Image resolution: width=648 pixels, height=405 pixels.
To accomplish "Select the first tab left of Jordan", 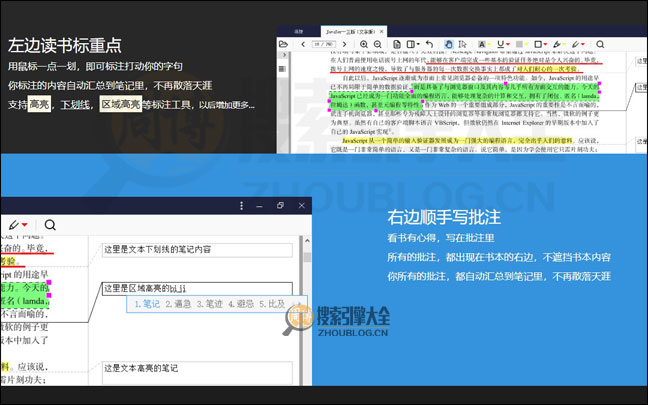I will 297,31.
